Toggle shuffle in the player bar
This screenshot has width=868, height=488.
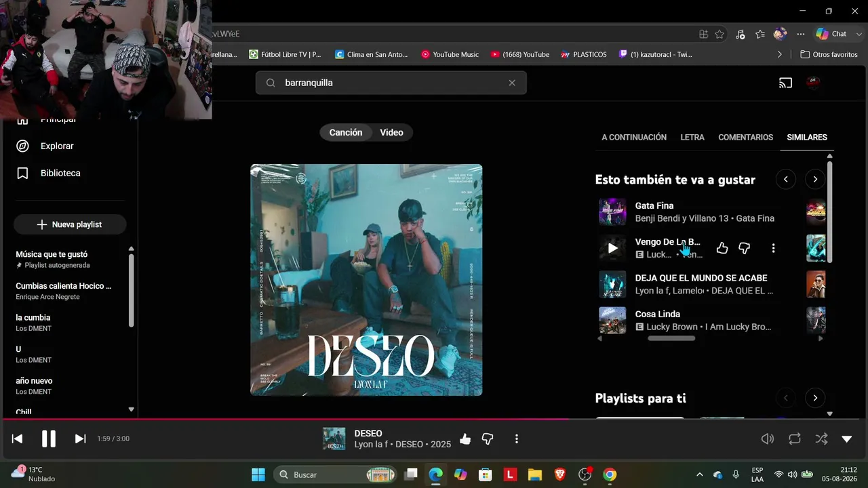[821, 439]
